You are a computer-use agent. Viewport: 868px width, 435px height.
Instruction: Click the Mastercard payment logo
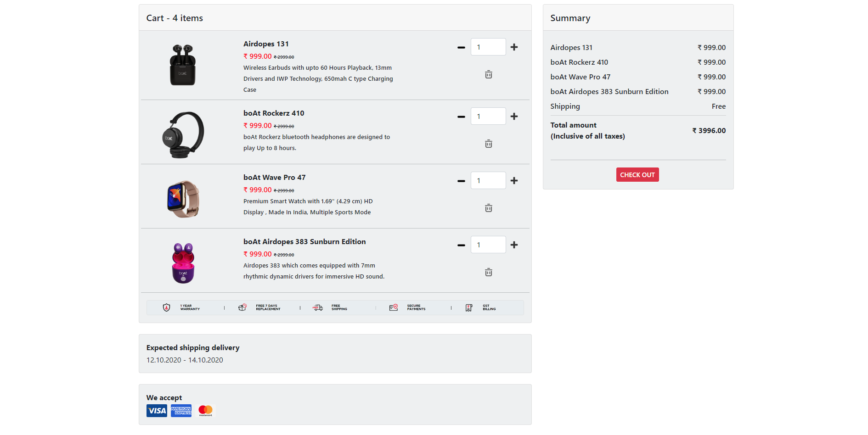click(x=205, y=411)
